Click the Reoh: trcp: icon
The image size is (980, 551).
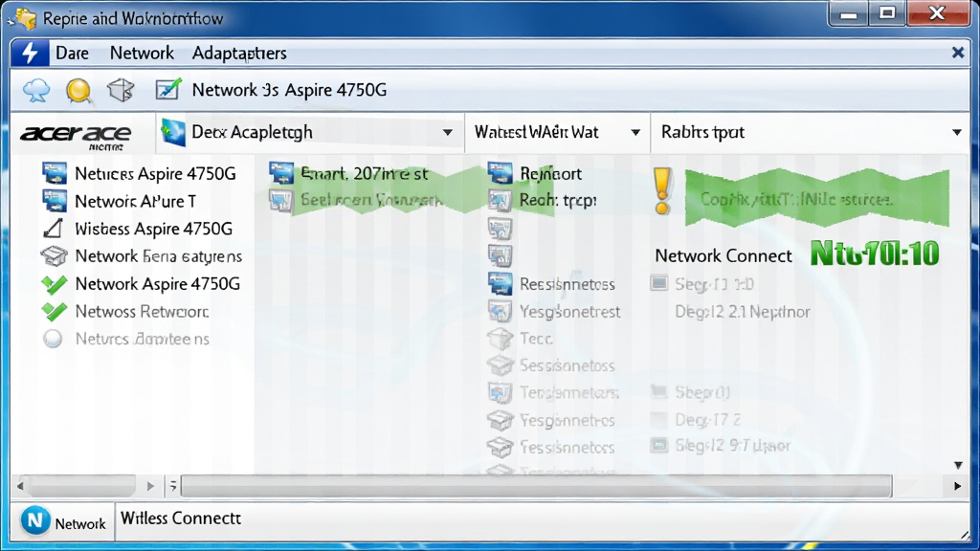tap(500, 201)
